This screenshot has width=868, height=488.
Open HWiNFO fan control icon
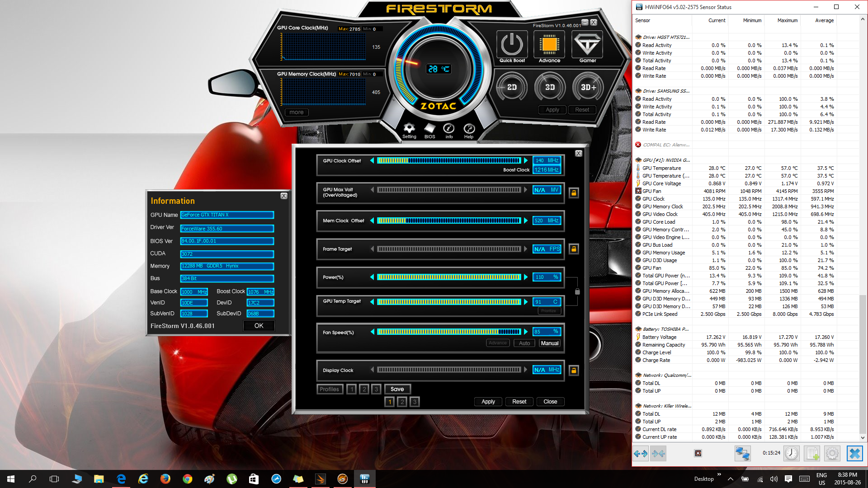click(698, 453)
